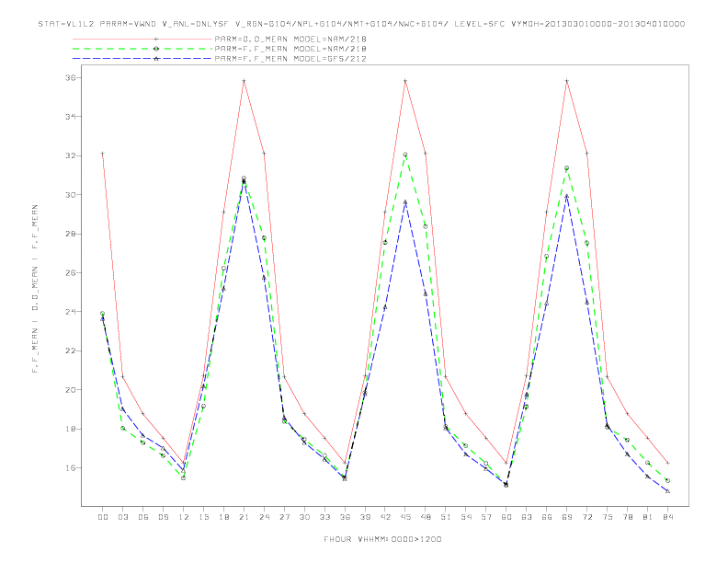Click blue triangle marker at hour 69 peak
728x563 pixels.
[566, 196]
